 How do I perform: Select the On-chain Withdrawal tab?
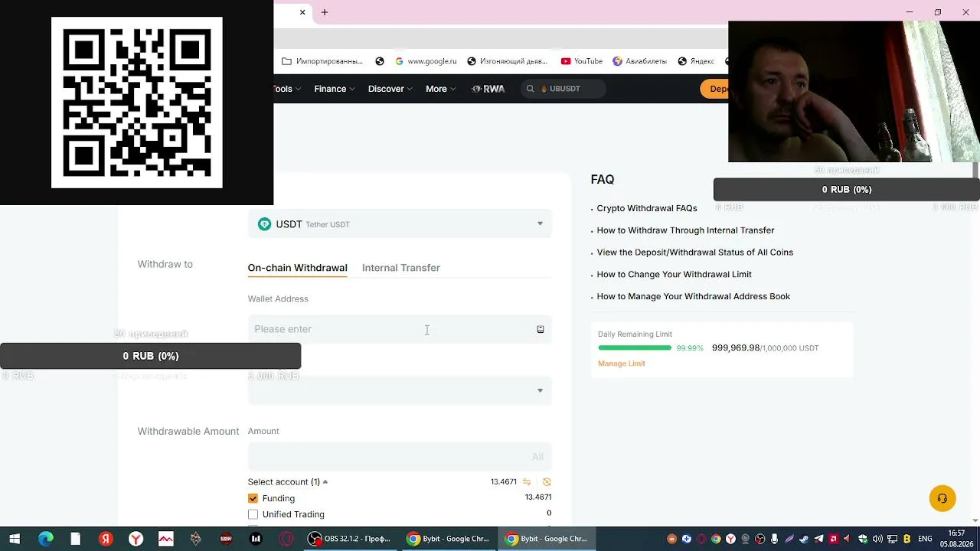pos(297,268)
